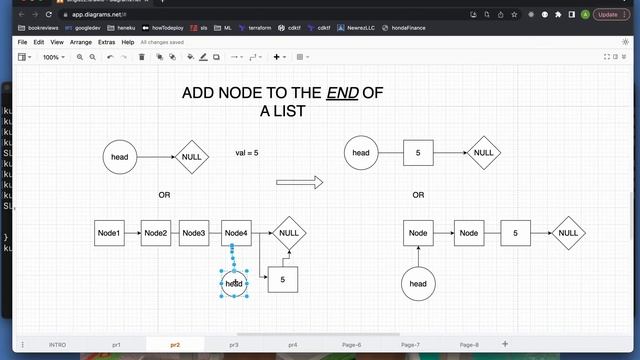The height and width of the screenshot is (360, 640).
Task: Select the Node3 rectangle shape
Action: (x=194, y=233)
